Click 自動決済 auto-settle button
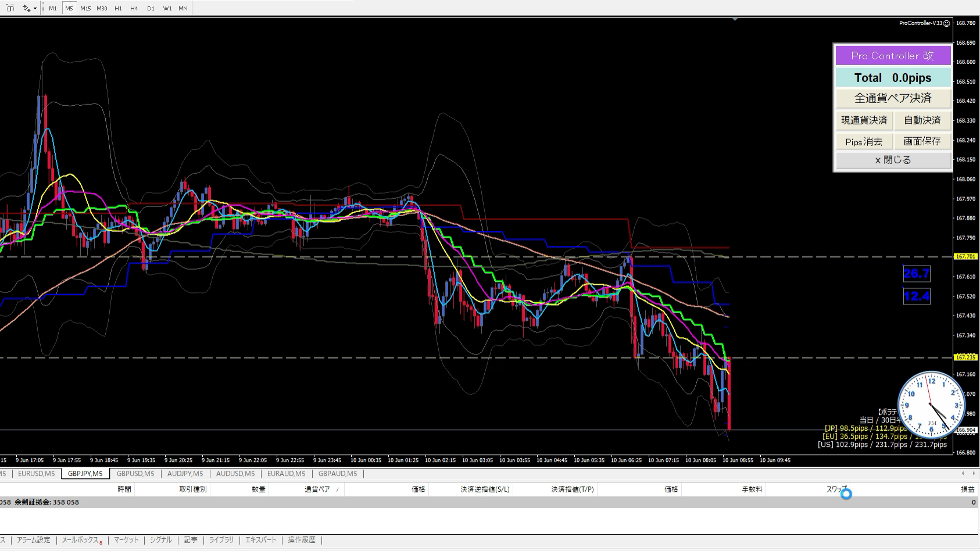This screenshot has width=980, height=551. (922, 120)
